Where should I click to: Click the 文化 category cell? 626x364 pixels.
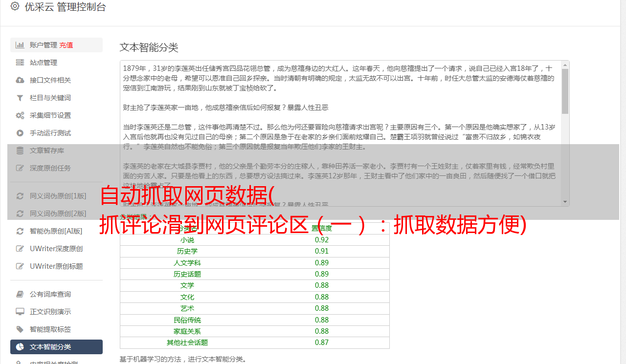[x=187, y=297]
